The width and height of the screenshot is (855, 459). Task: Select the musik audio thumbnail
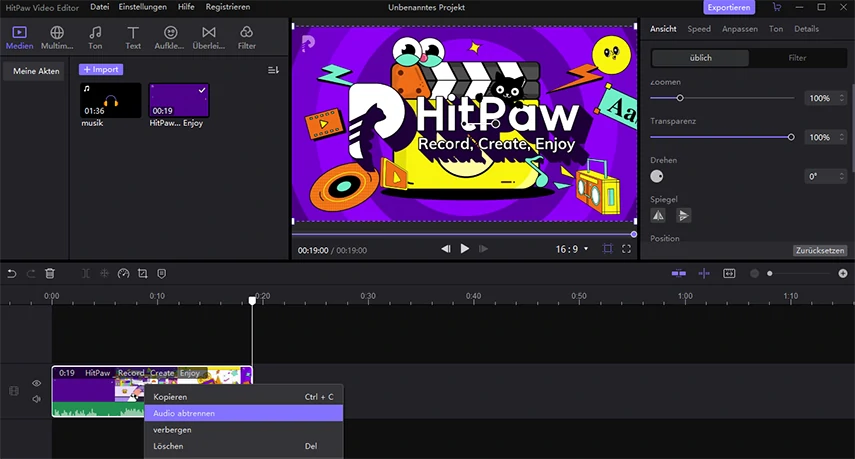coord(111,100)
